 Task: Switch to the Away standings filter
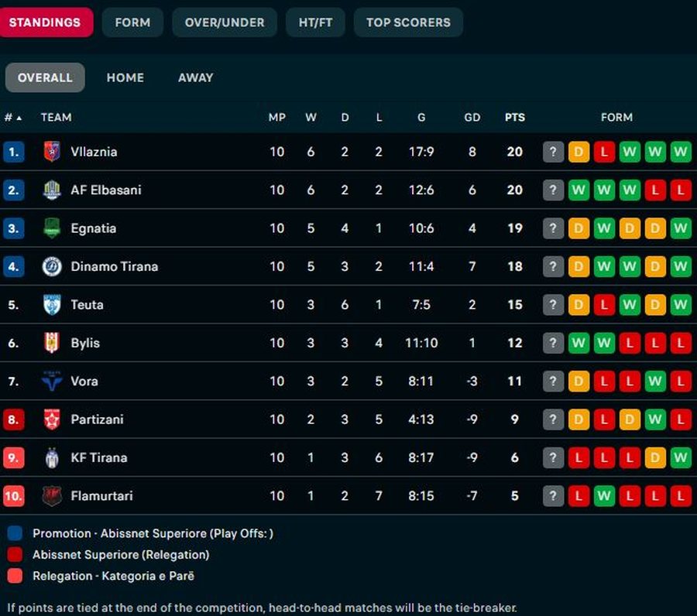(195, 77)
